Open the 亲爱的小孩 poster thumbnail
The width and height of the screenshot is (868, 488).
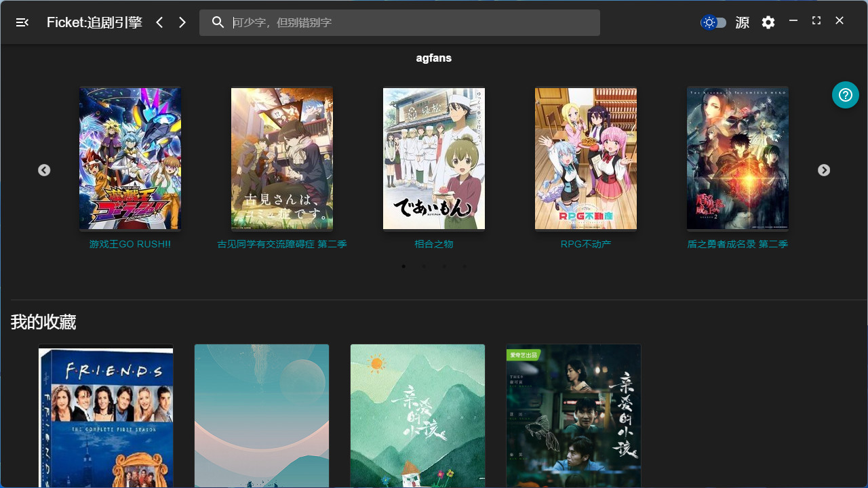(x=573, y=415)
